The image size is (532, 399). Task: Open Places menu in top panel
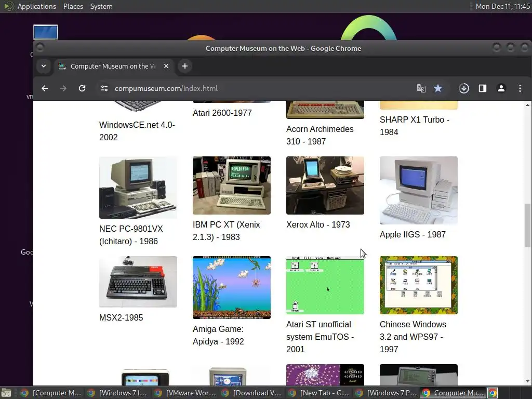point(73,6)
